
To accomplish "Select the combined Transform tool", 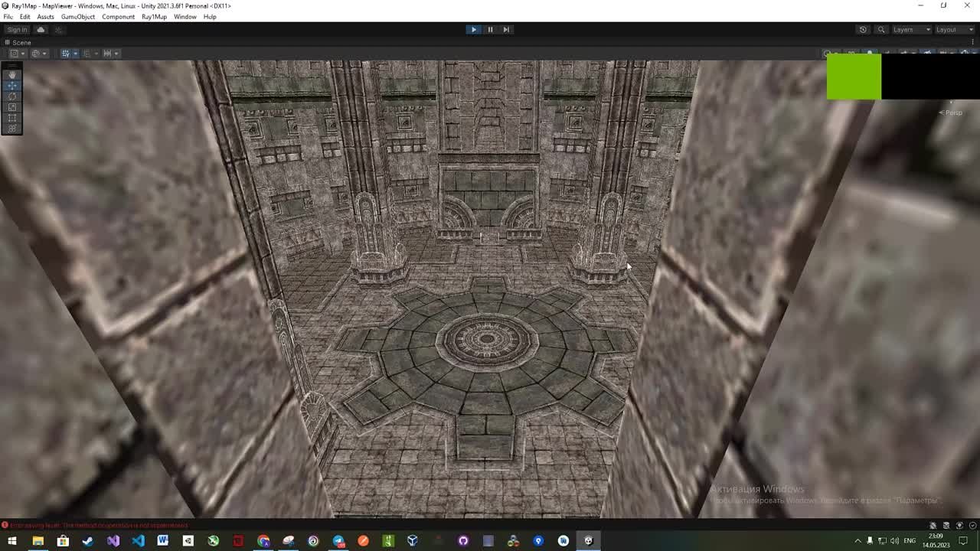I will [11, 129].
